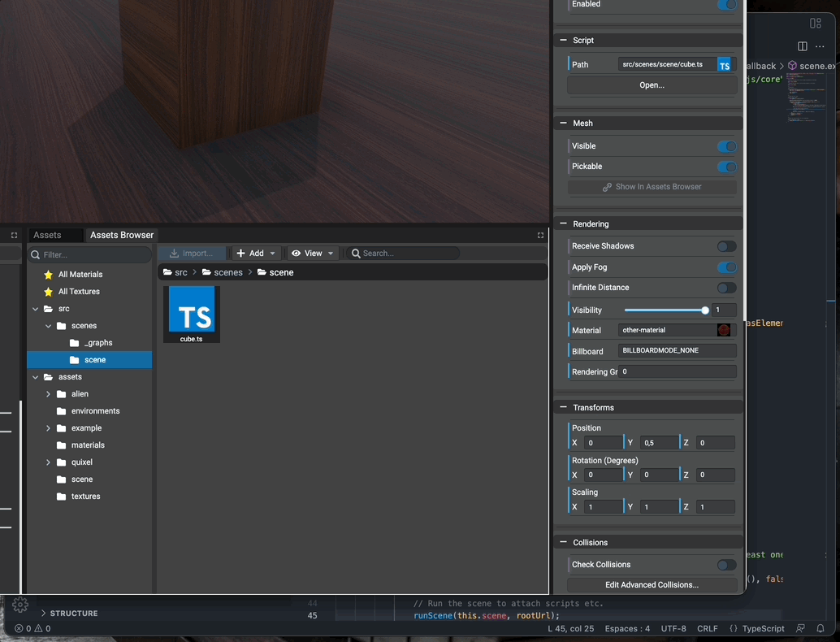Collapse the Script section
Image resolution: width=840 pixels, height=642 pixels.
563,40
